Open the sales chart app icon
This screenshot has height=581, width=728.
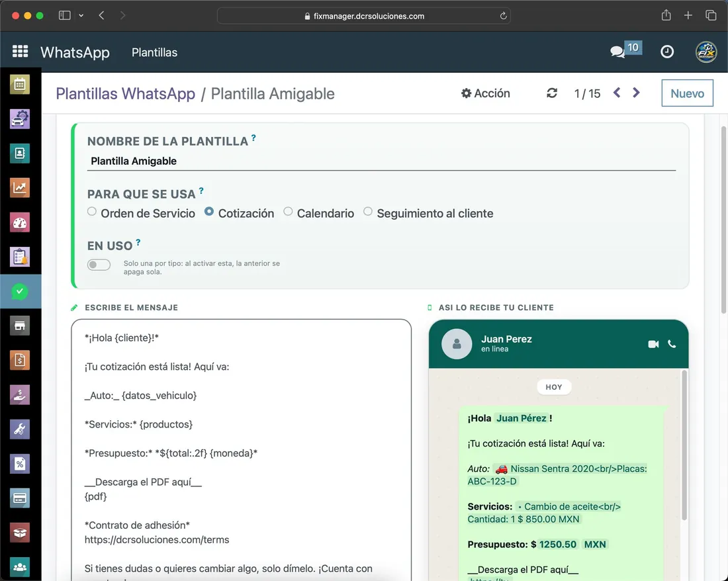click(x=19, y=188)
